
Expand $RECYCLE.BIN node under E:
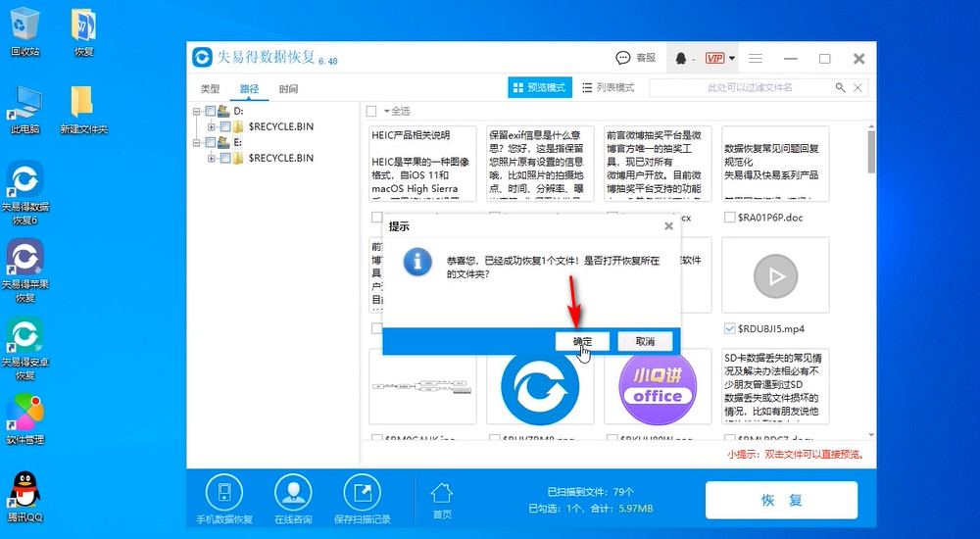(x=212, y=158)
